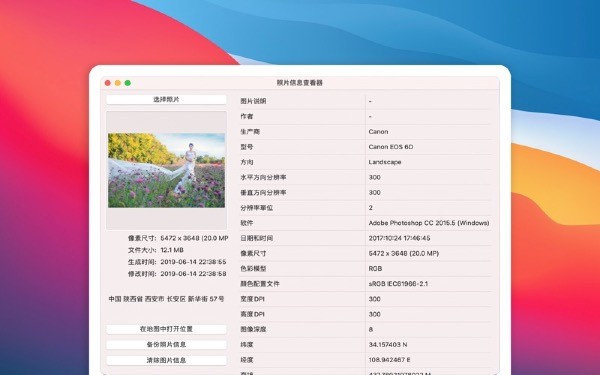The image size is (600, 375).
Task: Click the Canon manufacturer value
Action: coord(378,132)
